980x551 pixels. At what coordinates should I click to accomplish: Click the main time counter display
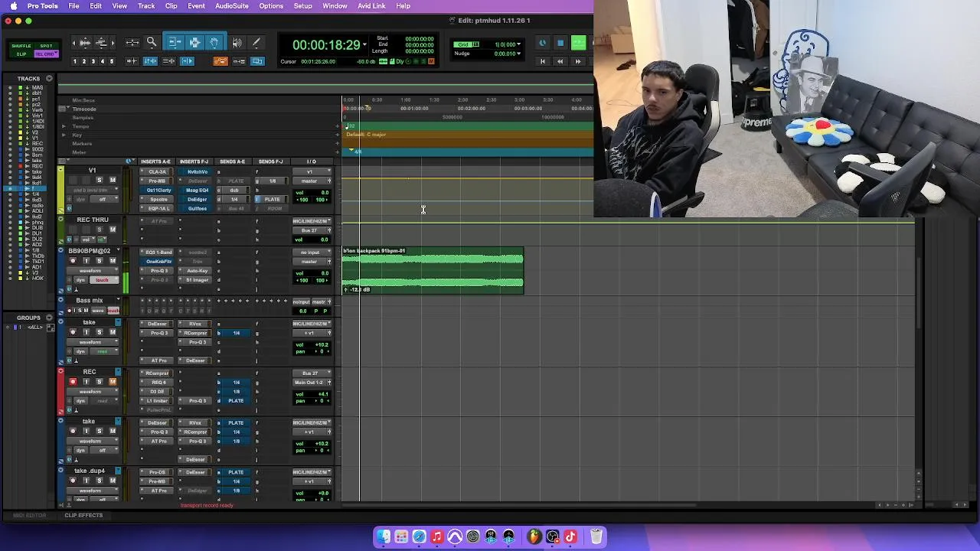pyautogui.click(x=326, y=45)
